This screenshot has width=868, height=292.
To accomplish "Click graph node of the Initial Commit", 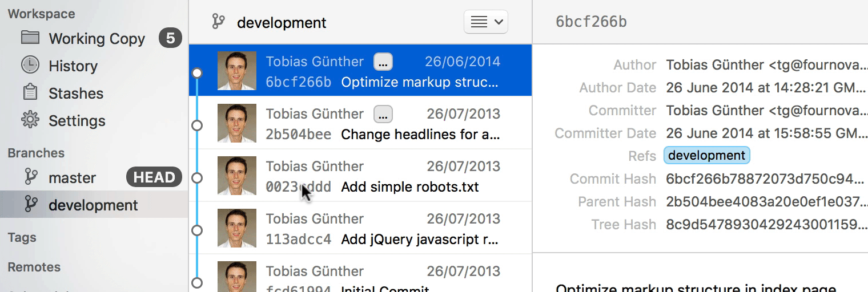I will coord(197,282).
